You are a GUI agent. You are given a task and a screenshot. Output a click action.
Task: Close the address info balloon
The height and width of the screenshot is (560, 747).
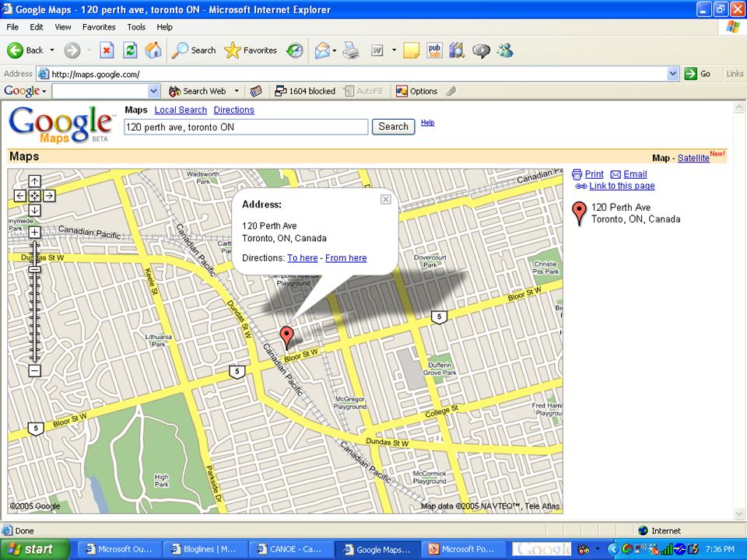(386, 200)
